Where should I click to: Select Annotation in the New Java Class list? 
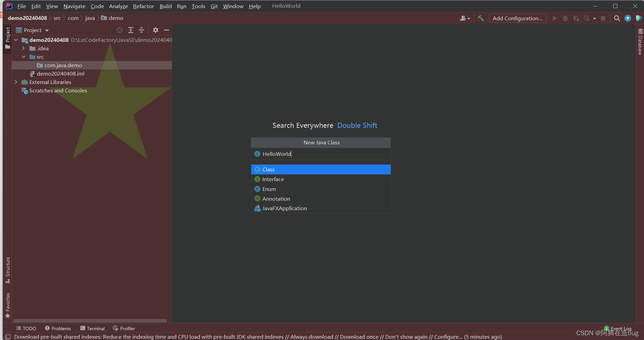(321, 199)
